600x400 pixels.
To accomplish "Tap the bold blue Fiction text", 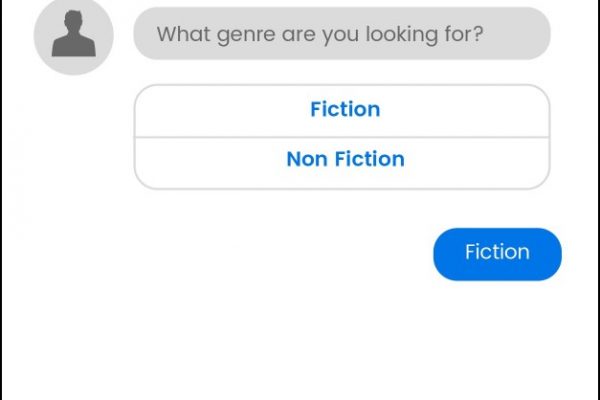I will click(345, 109).
